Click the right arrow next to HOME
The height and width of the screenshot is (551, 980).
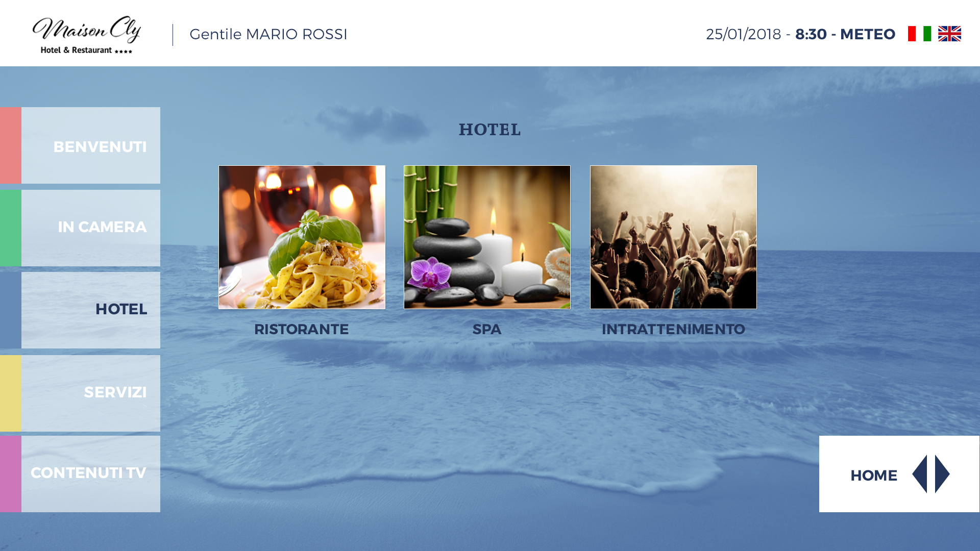pos(942,474)
